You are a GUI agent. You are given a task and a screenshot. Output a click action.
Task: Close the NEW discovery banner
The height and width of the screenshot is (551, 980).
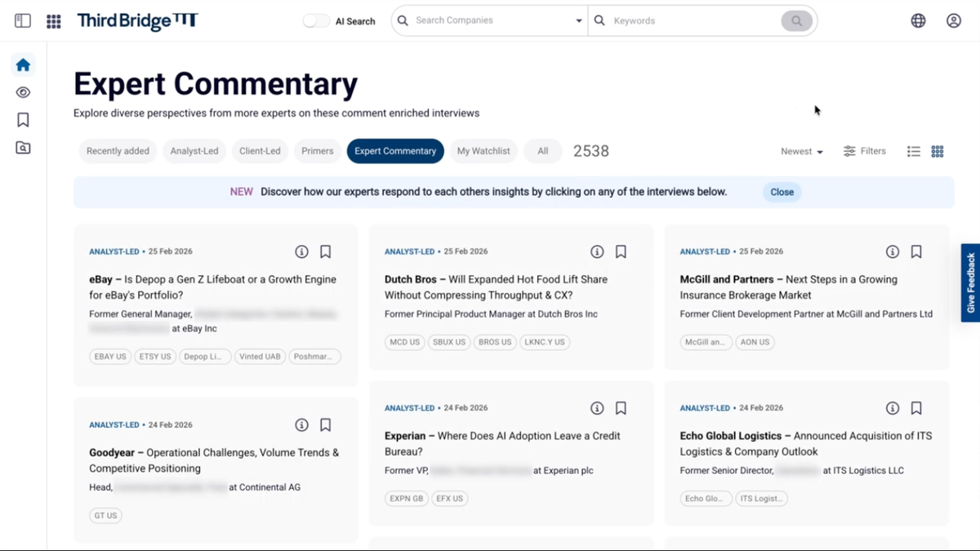click(781, 192)
